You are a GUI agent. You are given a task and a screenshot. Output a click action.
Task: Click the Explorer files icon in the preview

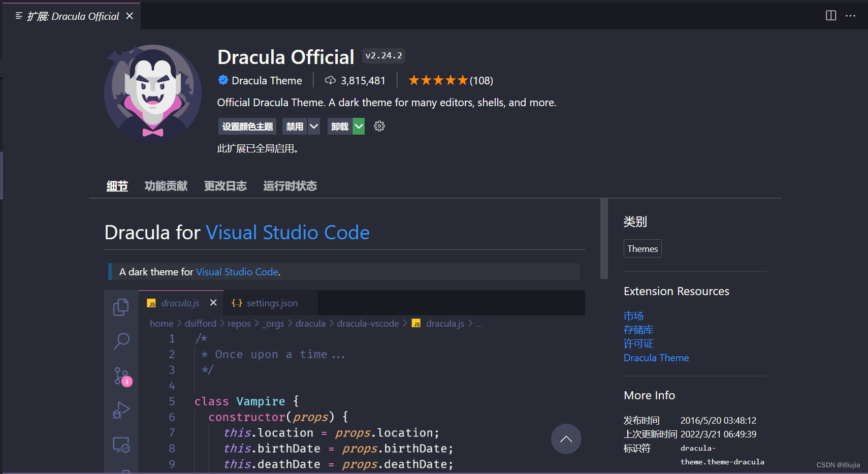click(121, 307)
